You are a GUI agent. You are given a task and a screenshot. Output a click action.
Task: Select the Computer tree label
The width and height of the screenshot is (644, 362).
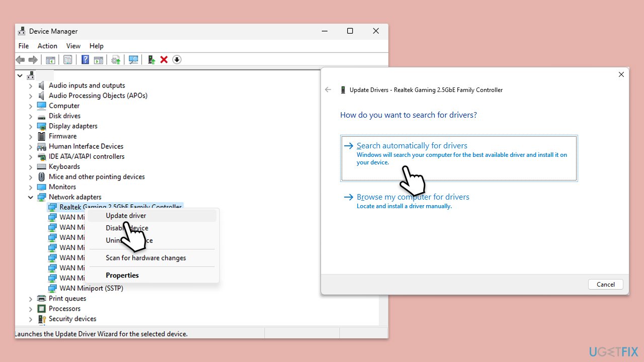pyautogui.click(x=64, y=106)
